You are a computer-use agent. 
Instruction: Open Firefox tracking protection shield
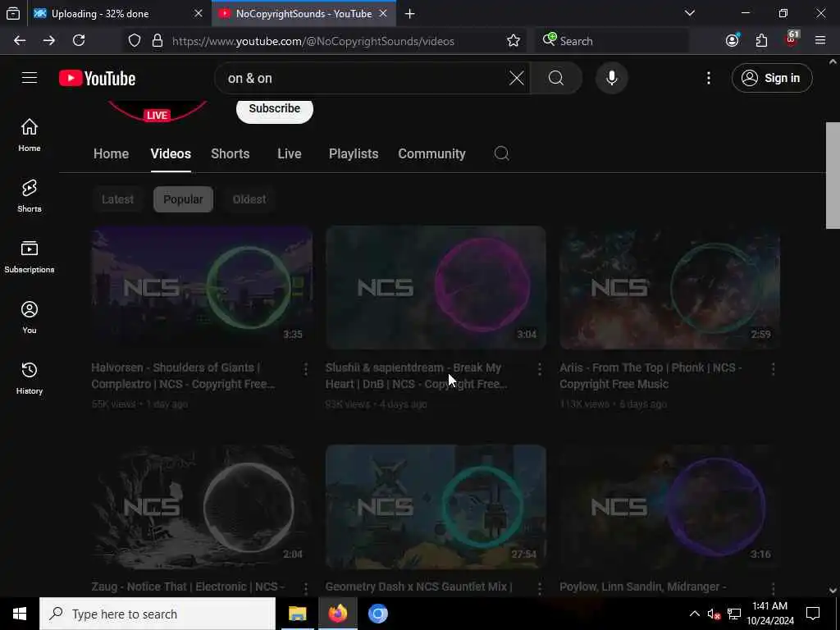(x=135, y=41)
